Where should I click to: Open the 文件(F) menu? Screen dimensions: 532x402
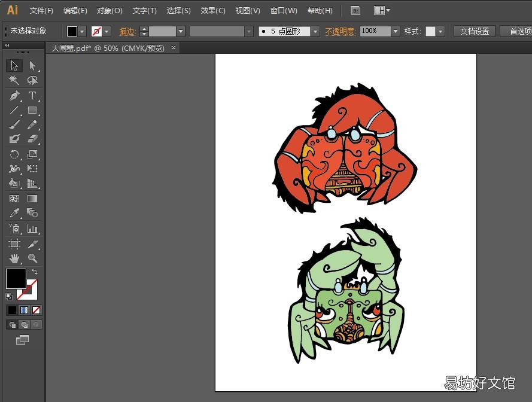pos(41,11)
